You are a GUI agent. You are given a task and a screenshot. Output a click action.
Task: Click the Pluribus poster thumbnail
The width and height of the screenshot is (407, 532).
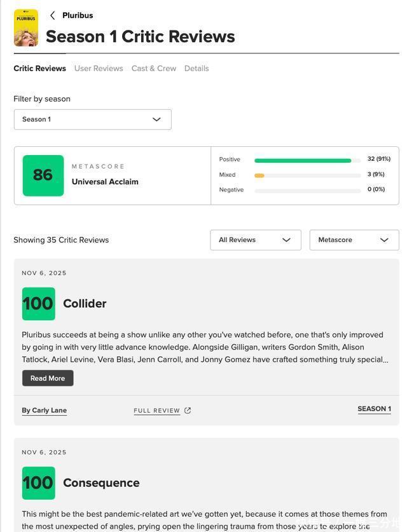(26, 28)
